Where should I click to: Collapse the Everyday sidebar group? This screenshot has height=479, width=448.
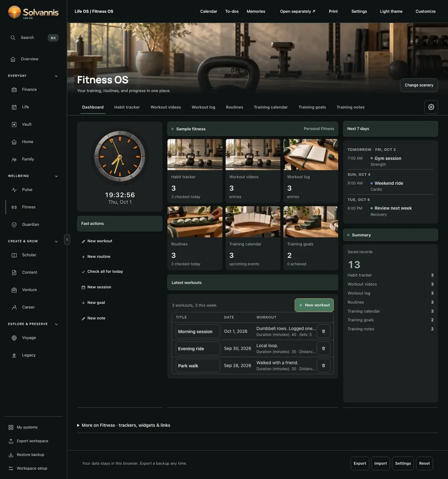(56, 76)
